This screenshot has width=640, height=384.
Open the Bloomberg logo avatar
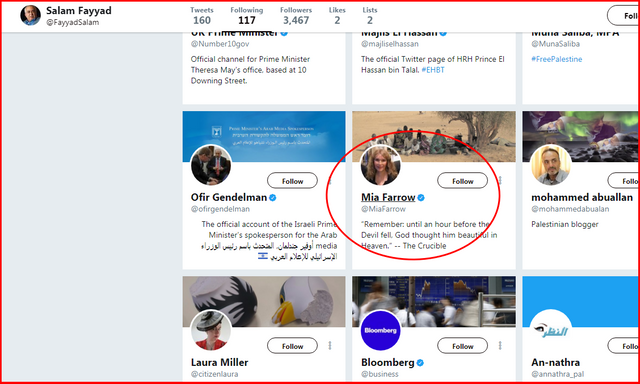pos(381,330)
